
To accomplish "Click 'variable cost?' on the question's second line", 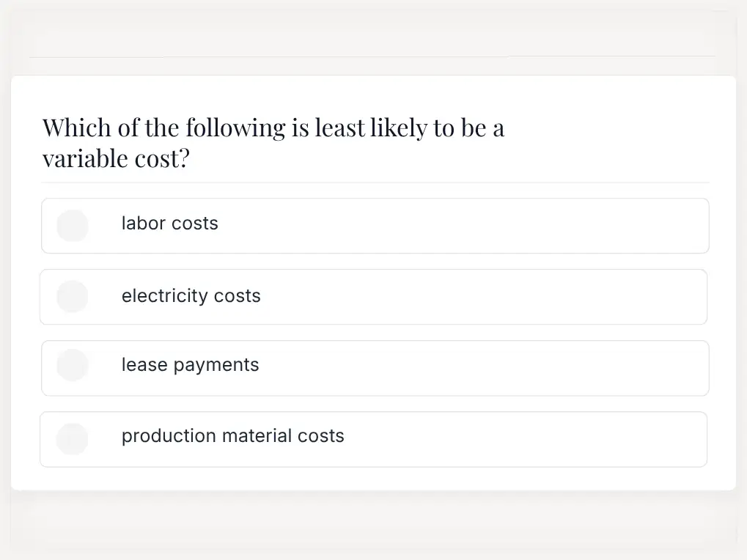I will 116,158.
